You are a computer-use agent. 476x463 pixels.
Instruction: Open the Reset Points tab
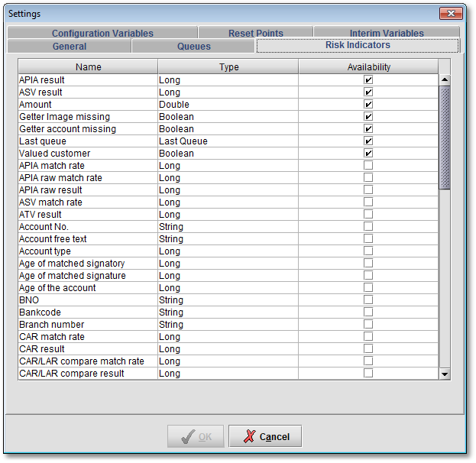tap(255, 33)
